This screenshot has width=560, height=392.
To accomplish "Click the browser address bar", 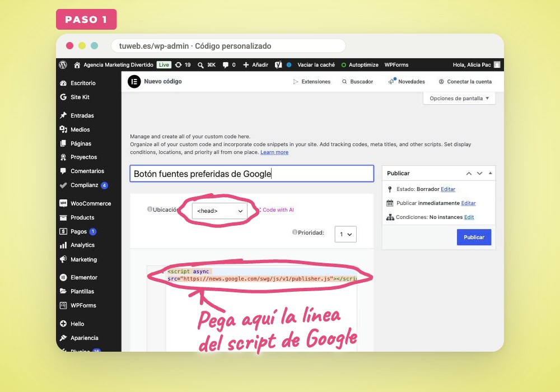I will [x=228, y=46].
